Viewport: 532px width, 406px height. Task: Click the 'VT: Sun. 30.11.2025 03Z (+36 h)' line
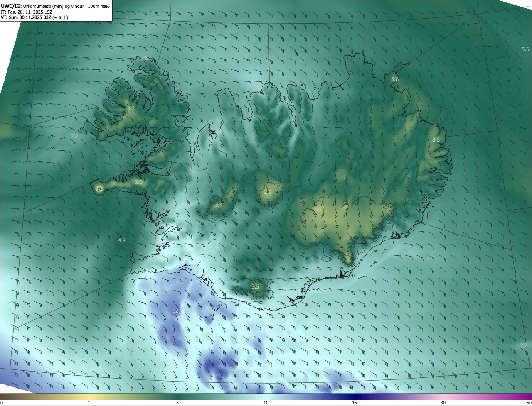pyautogui.click(x=34, y=17)
